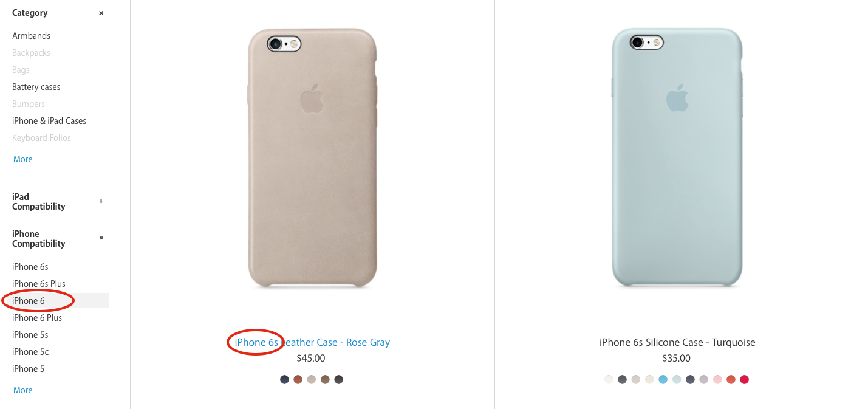
Task: Choose the blue silicone case swatch
Action: tap(663, 380)
